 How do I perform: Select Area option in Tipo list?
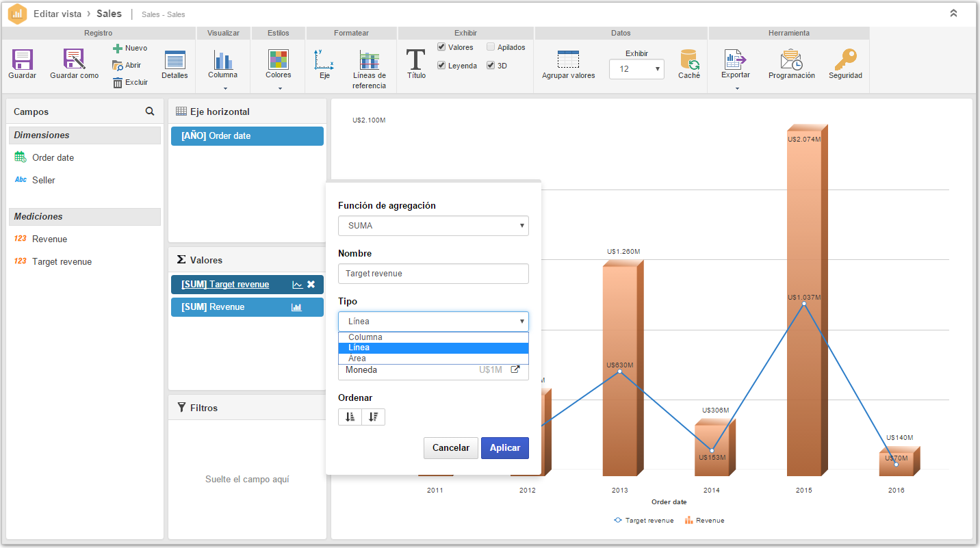(433, 358)
